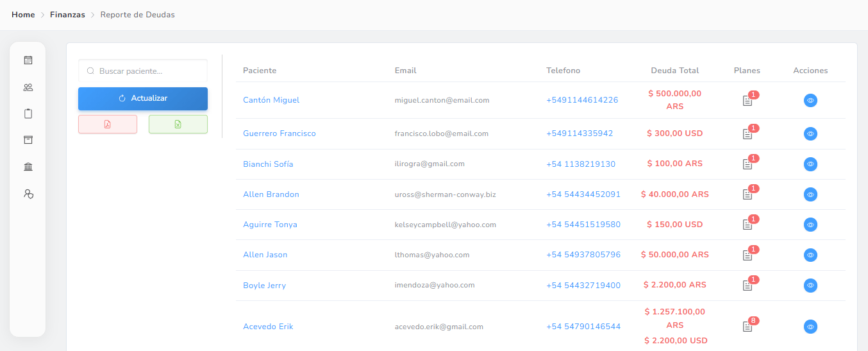This screenshot has height=351, width=868.
Task: Select email kelseycampbell@yahoo.com
Action: 446,225
